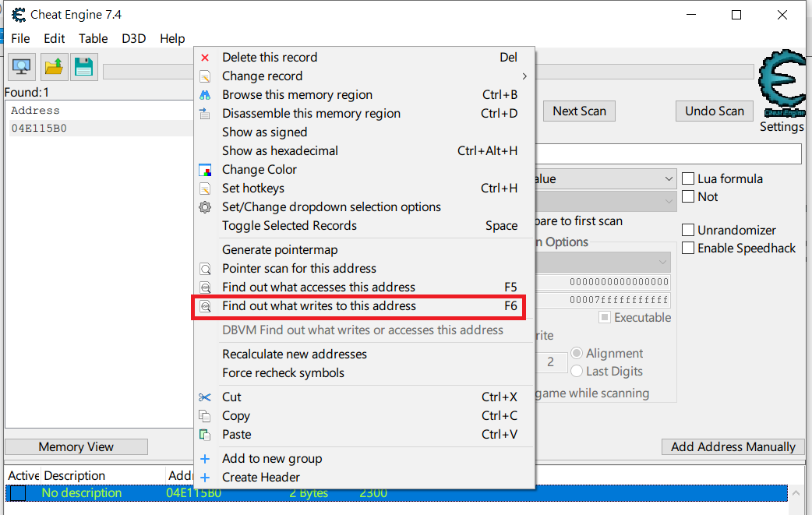The width and height of the screenshot is (812, 515).
Task: Enable the Unrandomizer checkbox
Action: click(x=688, y=230)
